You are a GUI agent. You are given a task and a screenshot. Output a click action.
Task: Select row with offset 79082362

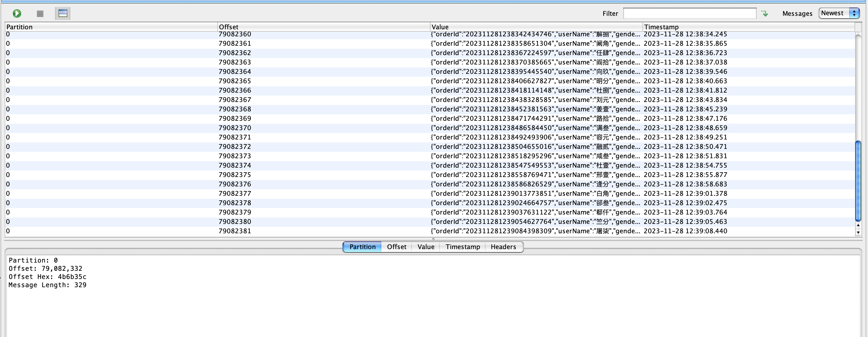[430, 53]
